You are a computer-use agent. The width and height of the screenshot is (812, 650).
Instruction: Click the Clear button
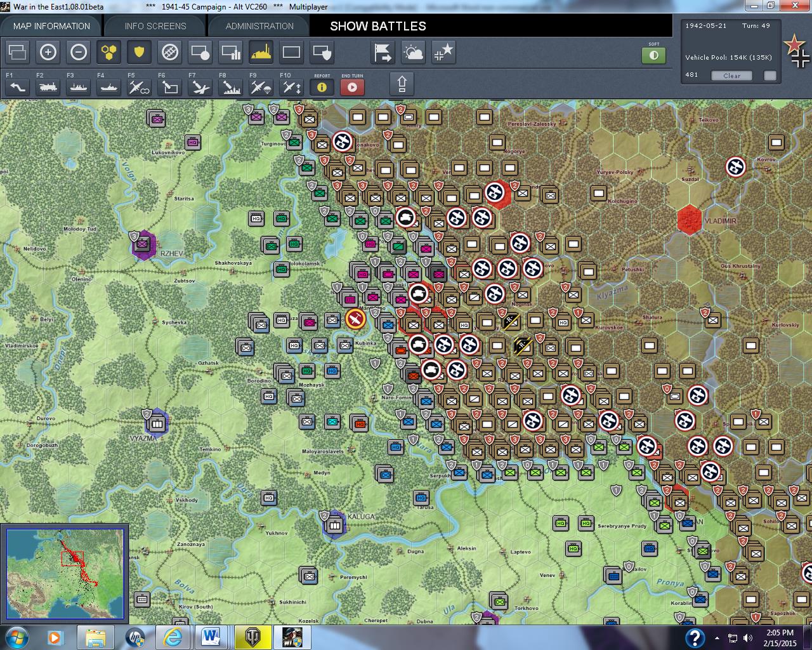coord(731,76)
